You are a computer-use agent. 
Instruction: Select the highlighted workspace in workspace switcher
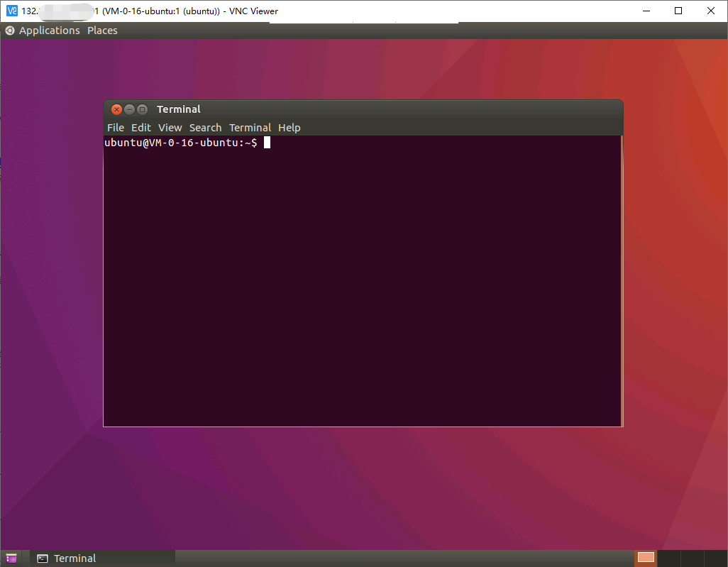[646, 558]
